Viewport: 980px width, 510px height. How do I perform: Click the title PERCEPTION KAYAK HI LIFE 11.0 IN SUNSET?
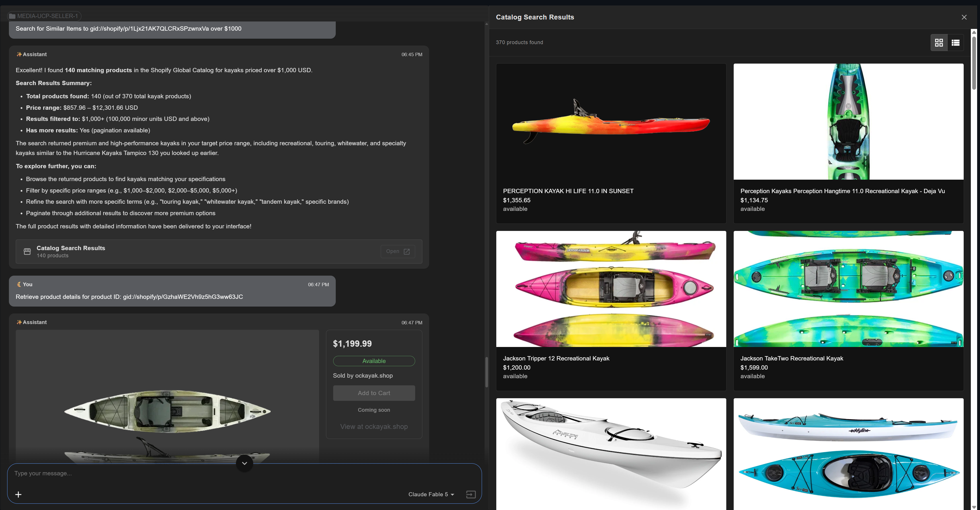click(x=568, y=191)
